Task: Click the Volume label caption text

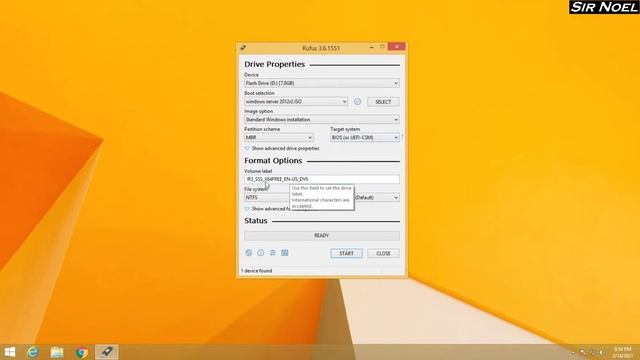Action: [258, 171]
